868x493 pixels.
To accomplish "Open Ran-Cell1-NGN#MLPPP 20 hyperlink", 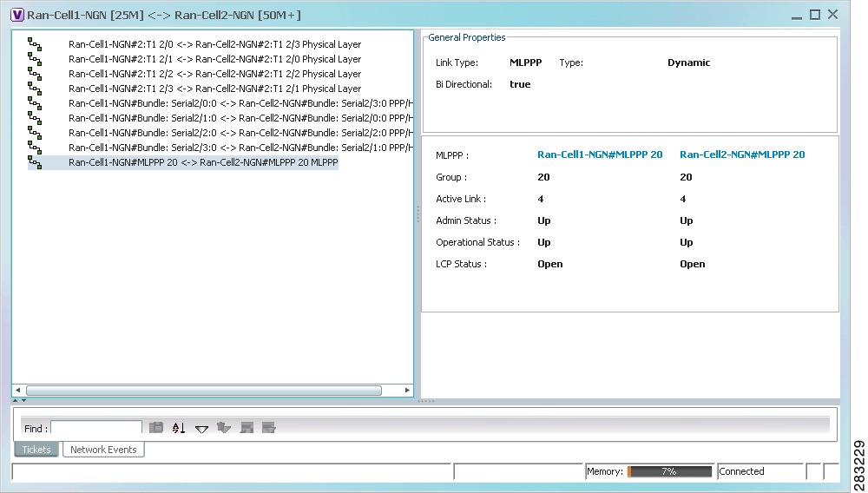I will (600, 154).
